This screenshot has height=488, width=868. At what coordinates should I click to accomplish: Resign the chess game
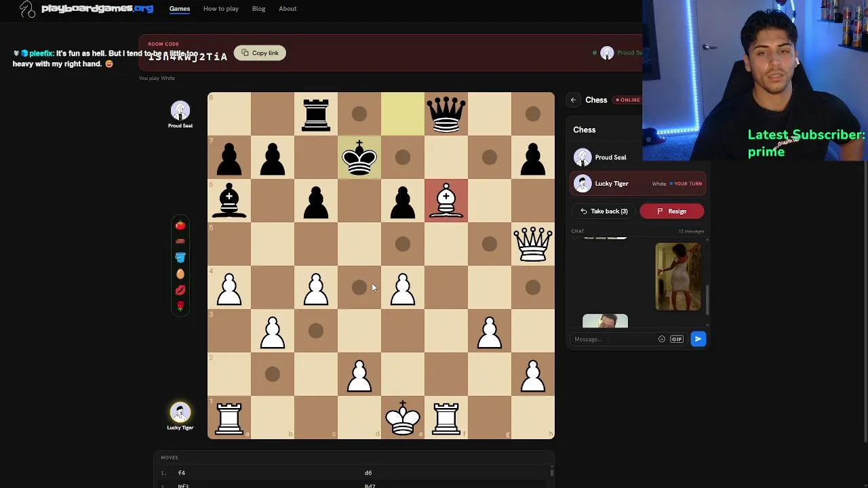(x=672, y=211)
